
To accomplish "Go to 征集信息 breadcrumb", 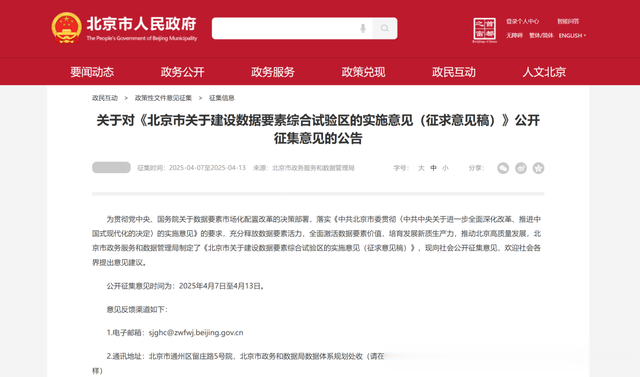I will 222,98.
